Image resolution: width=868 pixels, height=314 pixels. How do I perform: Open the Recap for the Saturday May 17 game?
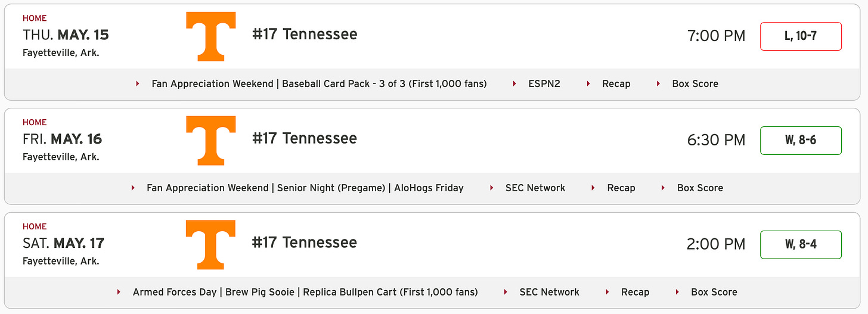[x=635, y=292]
